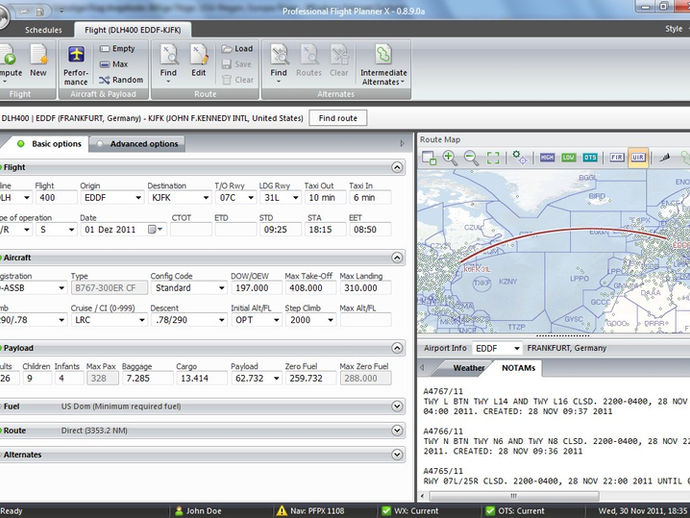Open the Origin EDDF dropdown
The height and width of the screenshot is (518, 690).
coord(138,198)
